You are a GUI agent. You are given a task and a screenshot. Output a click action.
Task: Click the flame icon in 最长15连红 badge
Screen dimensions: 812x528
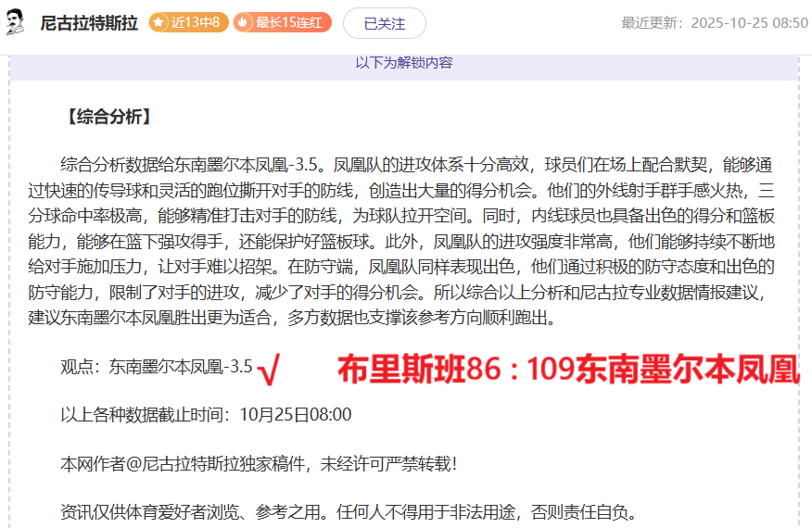coord(244,23)
